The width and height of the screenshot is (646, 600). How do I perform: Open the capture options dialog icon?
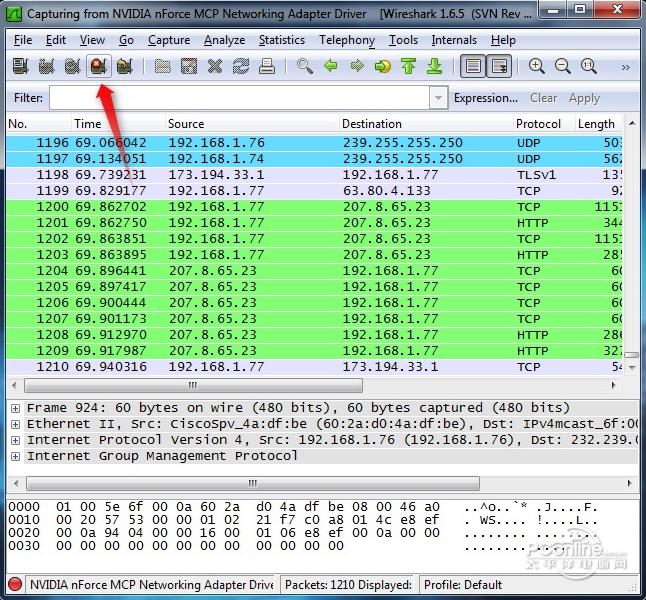[x=46, y=67]
